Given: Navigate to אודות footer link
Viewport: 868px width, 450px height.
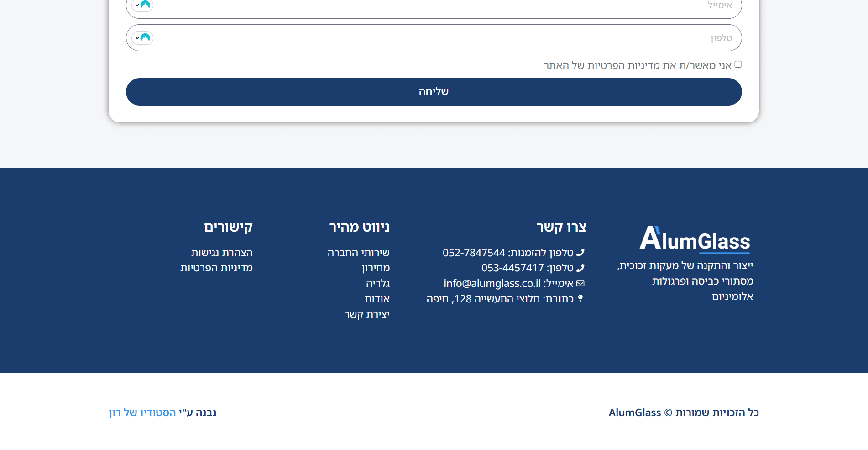Looking at the screenshot, I should click(377, 299).
